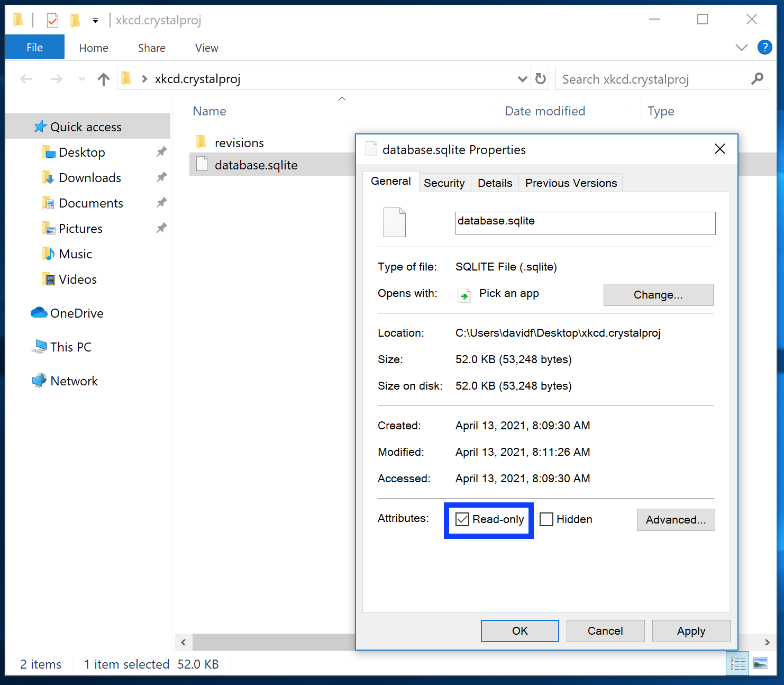Check the Hidden attribute checkbox

click(546, 519)
